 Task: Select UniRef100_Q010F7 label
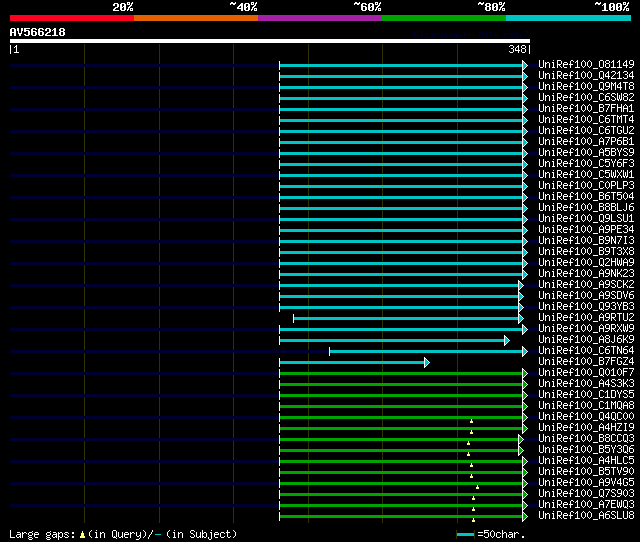click(x=586, y=373)
